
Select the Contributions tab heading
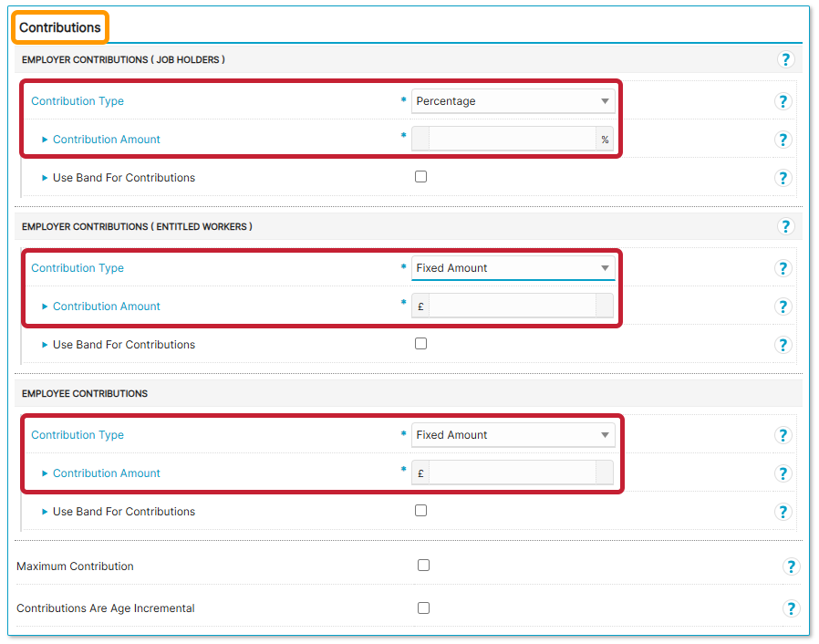(60, 27)
